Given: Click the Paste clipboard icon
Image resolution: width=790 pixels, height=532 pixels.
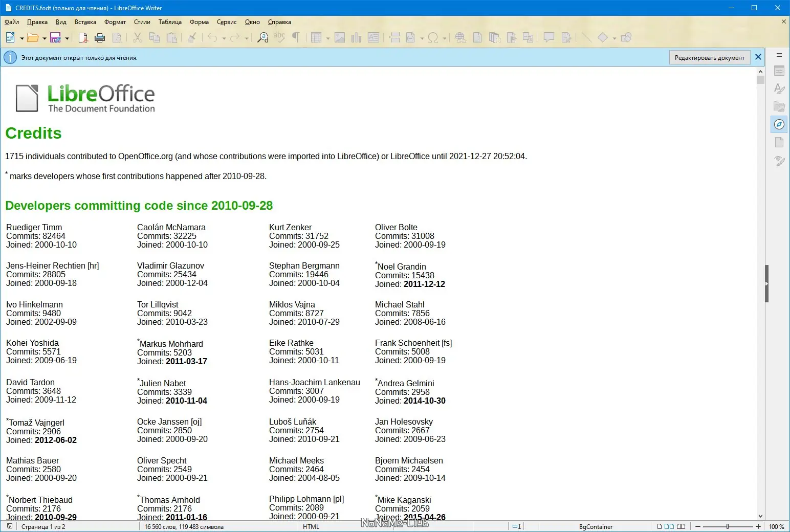Looking at the screenshot, I should pyautogui.click(x=172, y=37).
